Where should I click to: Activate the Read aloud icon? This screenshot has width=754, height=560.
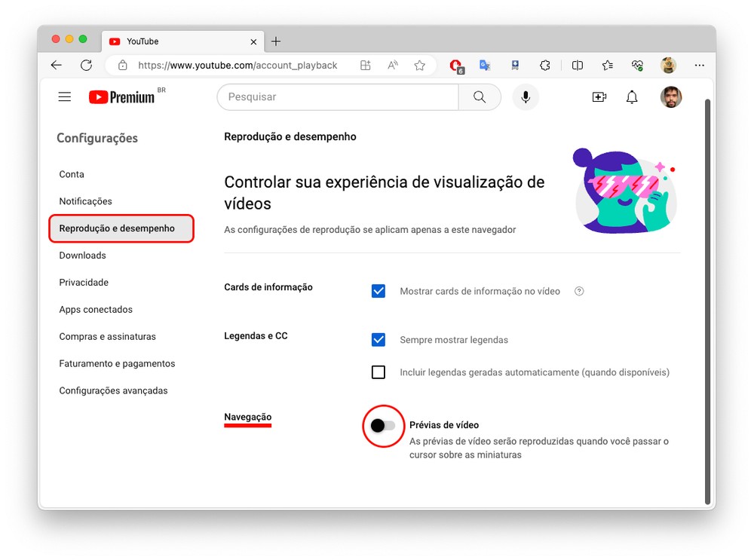(x=393, y=66)
